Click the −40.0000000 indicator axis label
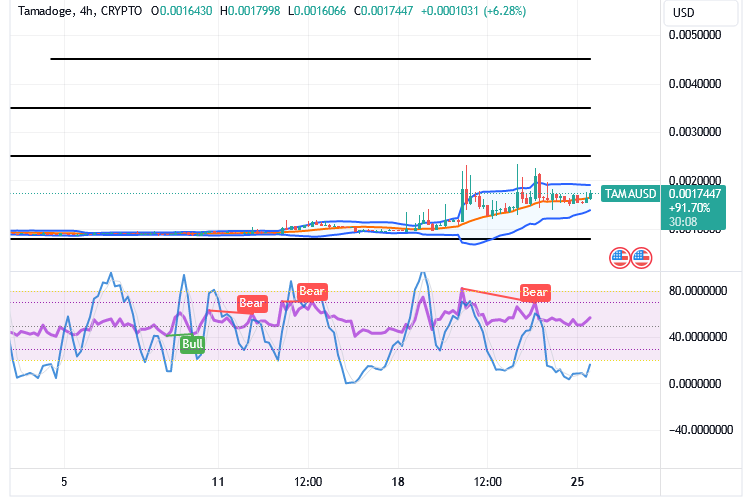752x500 pixels. pyautogui.click(x=701, y=430)
